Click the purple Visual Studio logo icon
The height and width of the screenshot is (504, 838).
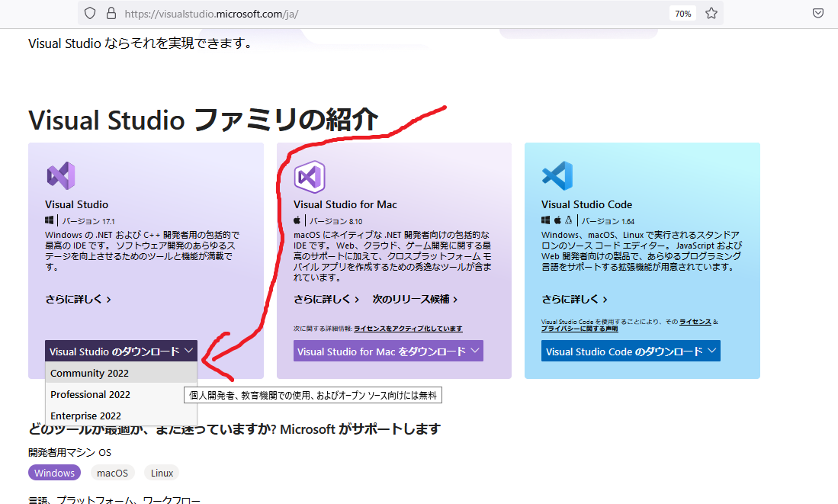pos(60,175)
